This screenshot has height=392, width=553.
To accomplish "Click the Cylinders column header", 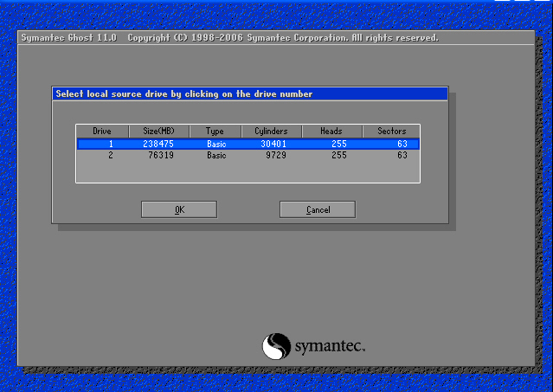I will click(x=271, y=132).
